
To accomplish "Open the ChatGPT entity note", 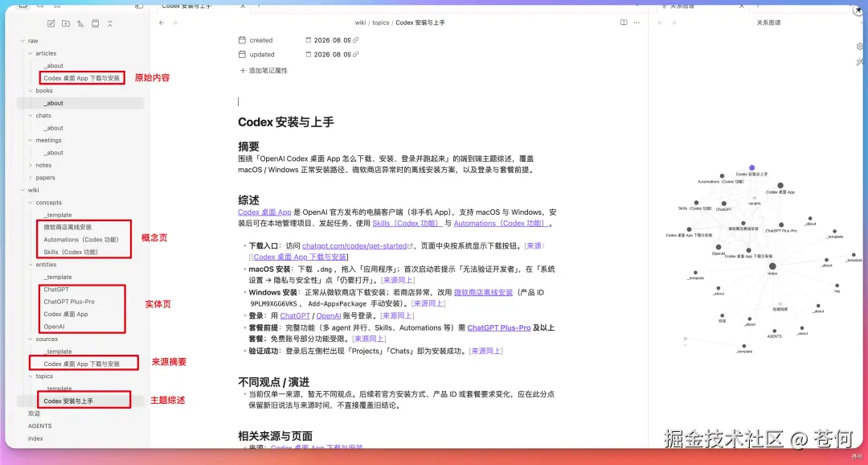I will click(x=56, y=290).
